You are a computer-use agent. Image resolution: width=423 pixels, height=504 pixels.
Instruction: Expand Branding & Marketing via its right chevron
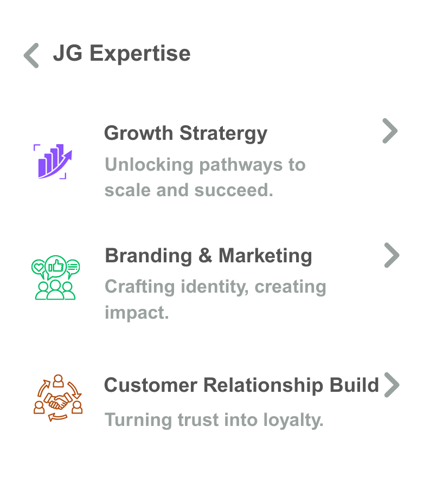click(x=391, y=255)
